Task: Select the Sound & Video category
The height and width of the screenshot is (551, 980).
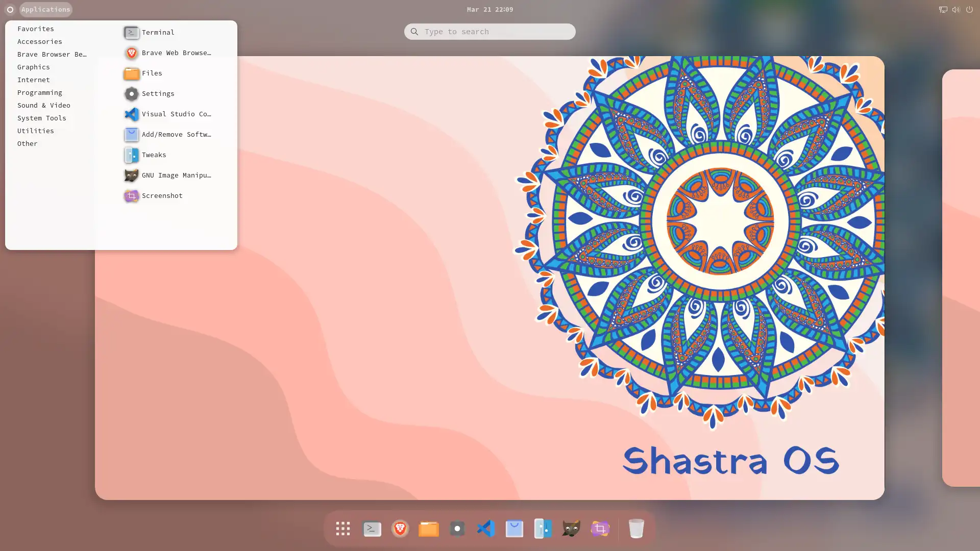Action: point(44,105)
